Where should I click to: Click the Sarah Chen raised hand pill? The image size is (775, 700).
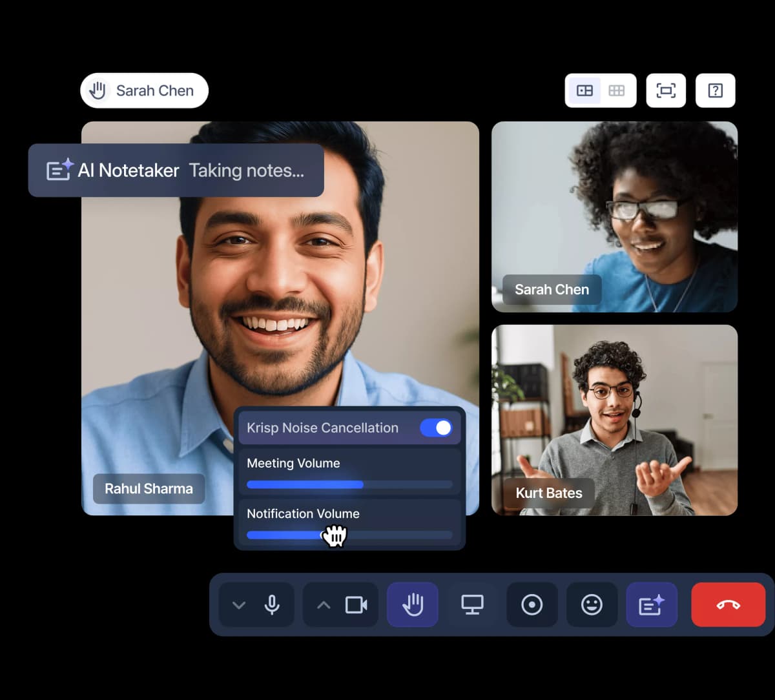pos(144,90)
